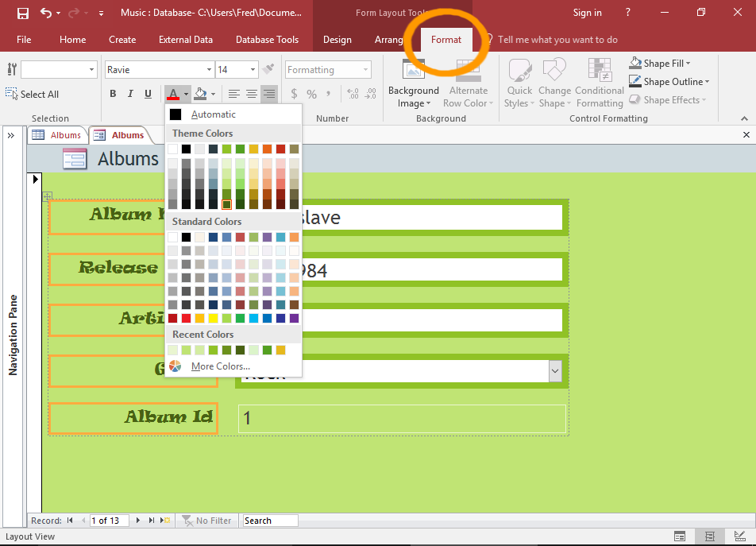Toggle Italic formatting

coord(130,94)
